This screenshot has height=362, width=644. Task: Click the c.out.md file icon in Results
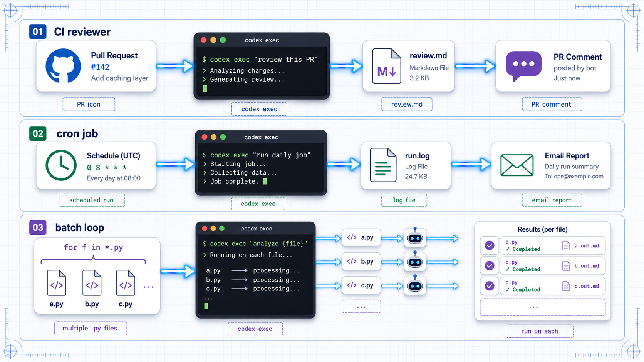(x=566, y=286)
